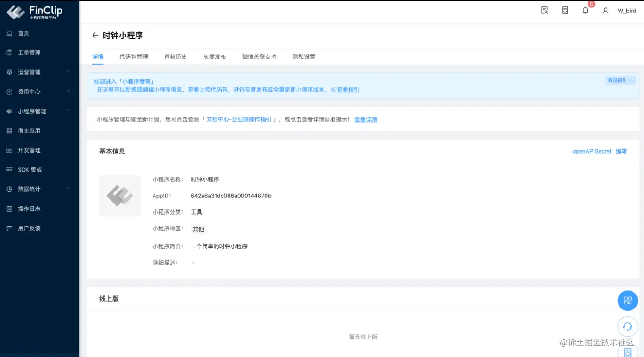Expand the 运营管理 menu chevron
This screenshot has height=357, width=644.
68,72
